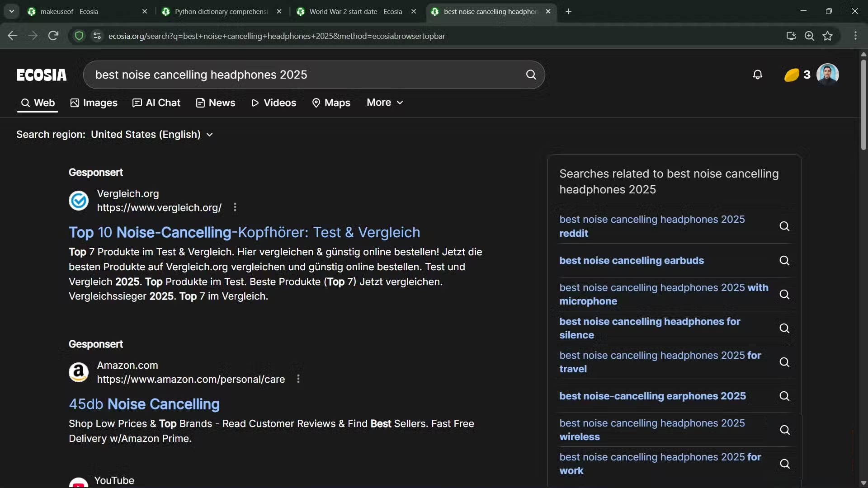
Task: Open Top 10 Noise-Cancelling-Kopfhörer result link
Action: point(244,232)
